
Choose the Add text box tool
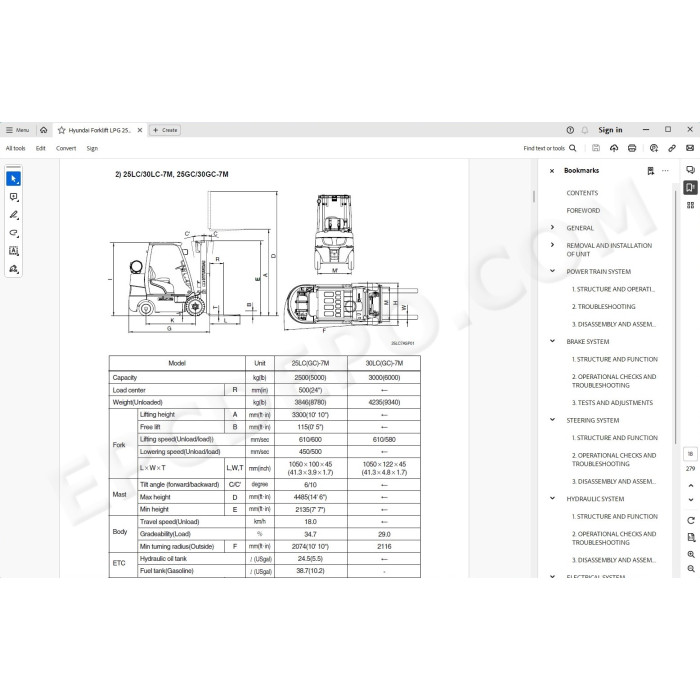[x=13, y=250]
